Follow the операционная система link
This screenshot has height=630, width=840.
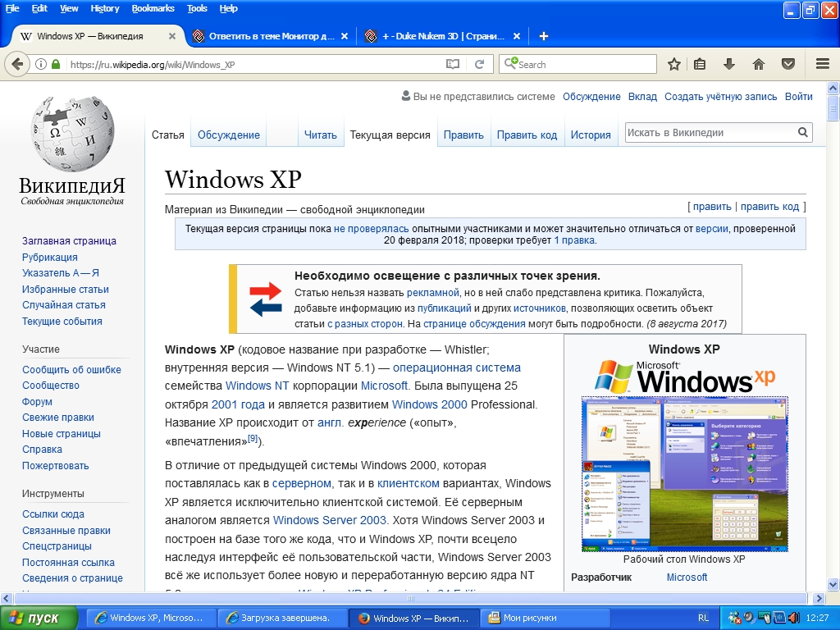(x=456, y=367)
